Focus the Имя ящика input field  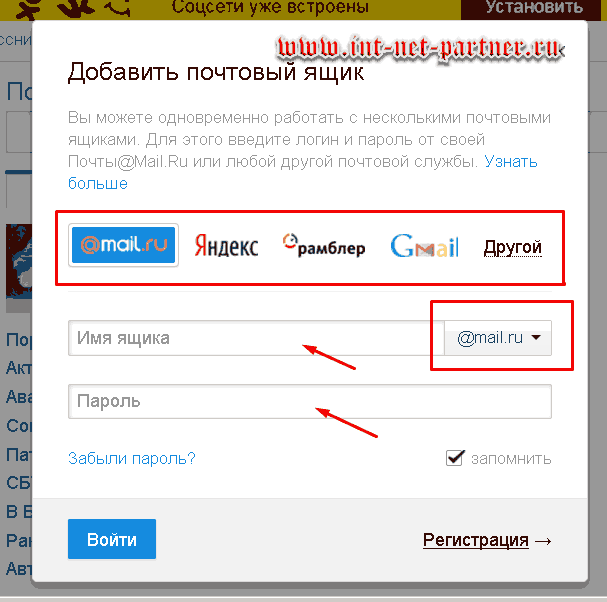tap(256, 338)
